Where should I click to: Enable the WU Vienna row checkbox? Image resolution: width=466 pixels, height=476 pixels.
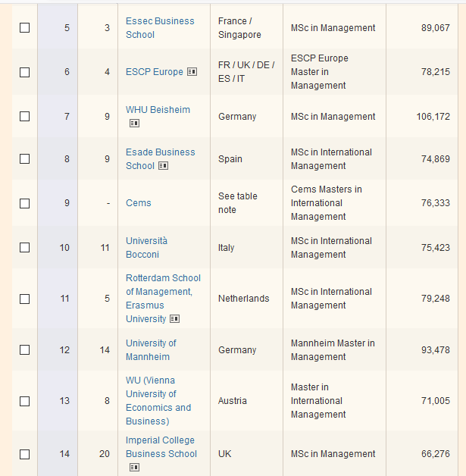24,401
